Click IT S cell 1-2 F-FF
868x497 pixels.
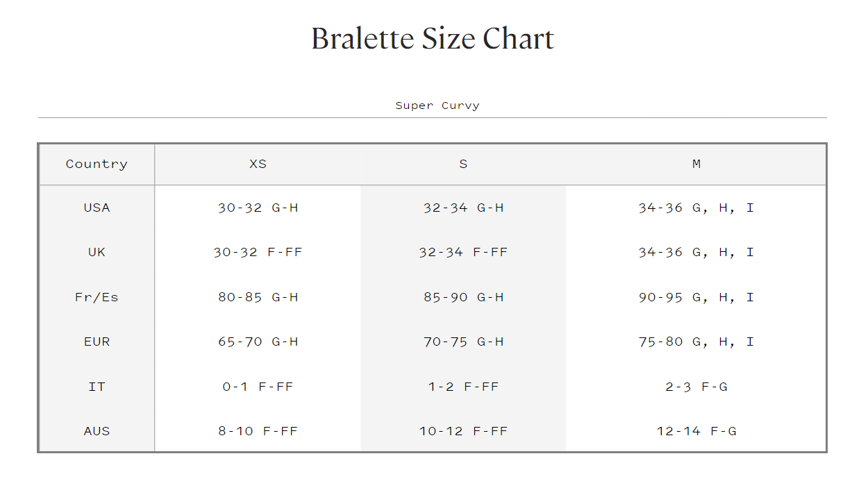(463, 387)
